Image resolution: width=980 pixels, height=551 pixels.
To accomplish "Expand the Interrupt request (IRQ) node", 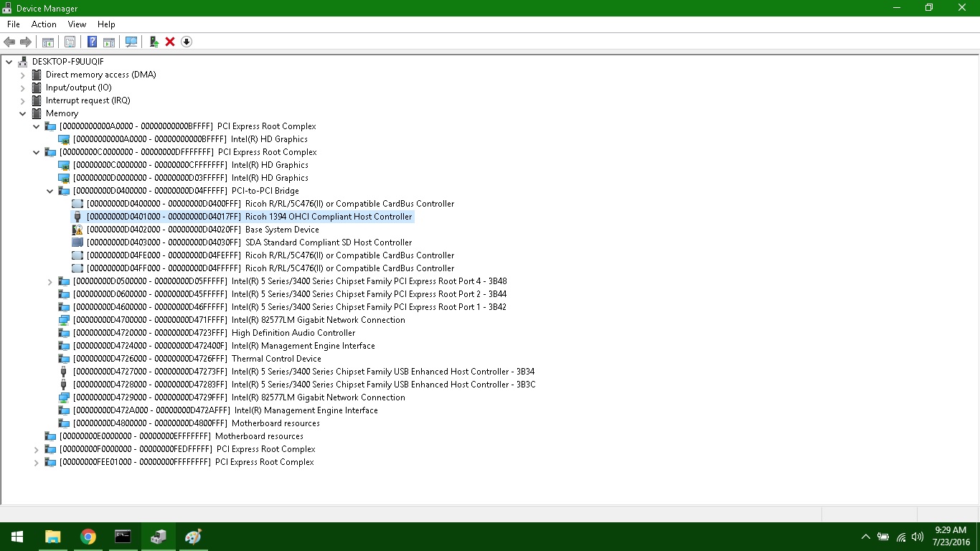I will [23, 100].
